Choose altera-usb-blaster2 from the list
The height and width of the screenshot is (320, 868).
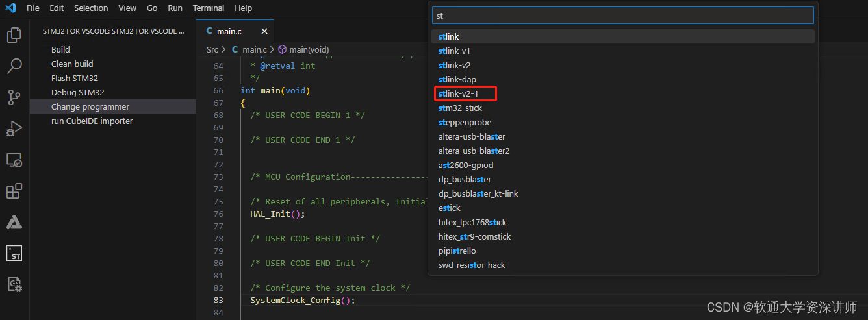(623, 151)
